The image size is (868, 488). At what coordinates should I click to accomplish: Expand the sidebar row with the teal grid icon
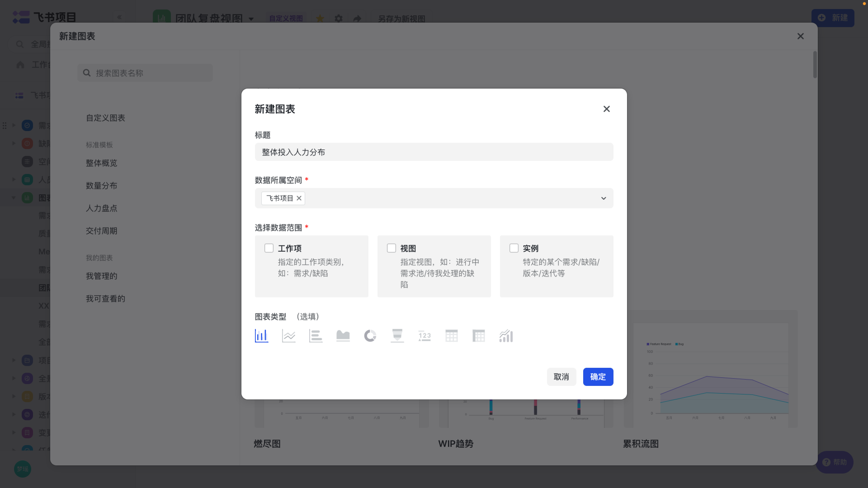tap(14, 180)
